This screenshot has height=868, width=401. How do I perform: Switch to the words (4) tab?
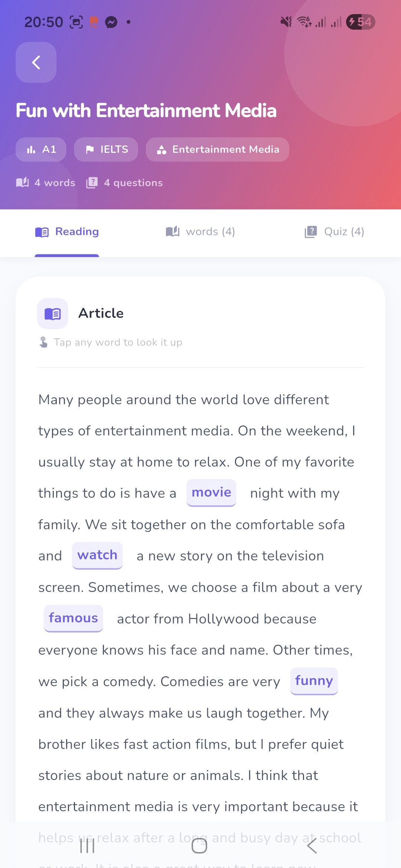click(x=200, y=232)
